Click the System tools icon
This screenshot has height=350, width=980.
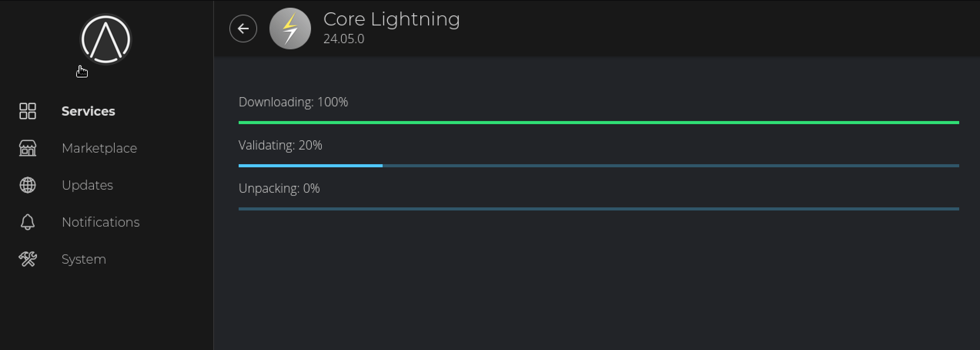(x=28, y=259)
